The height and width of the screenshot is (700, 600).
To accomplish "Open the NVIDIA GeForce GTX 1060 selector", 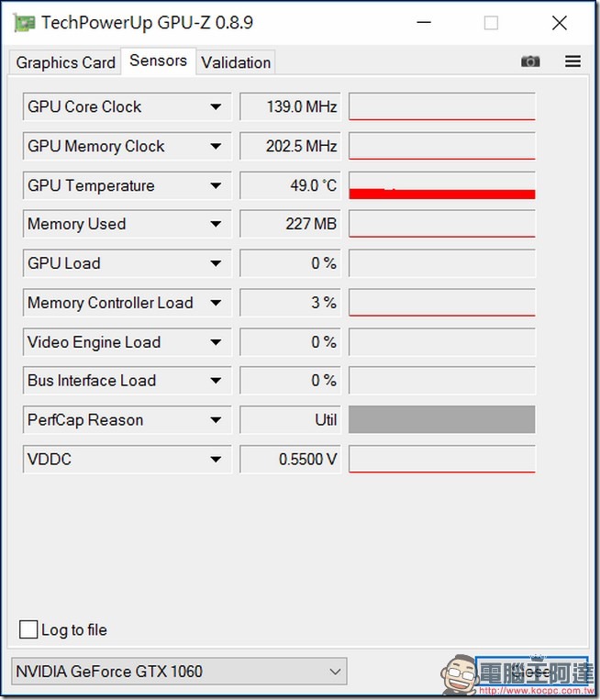I will pos(179,671).
